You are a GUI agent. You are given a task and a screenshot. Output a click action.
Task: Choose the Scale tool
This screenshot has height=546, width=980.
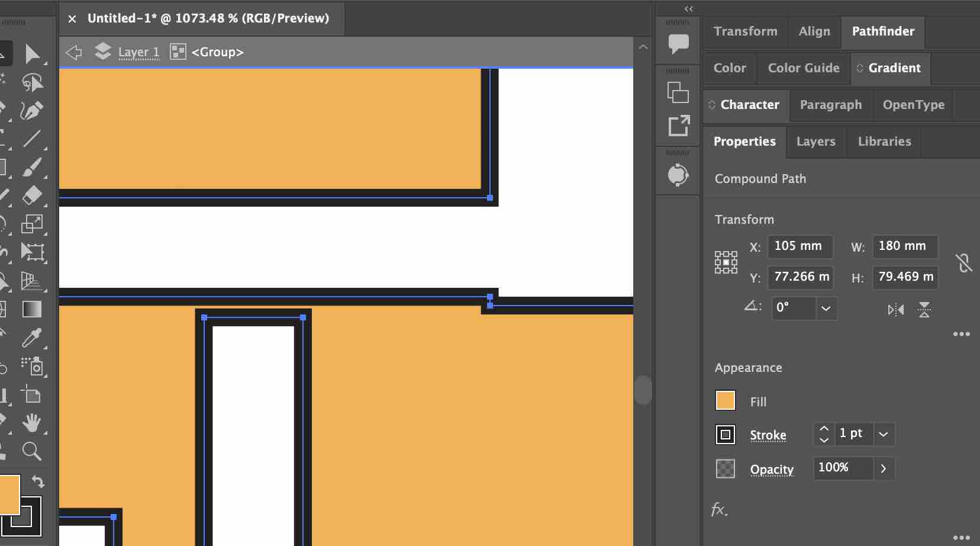click(x=32, y=224)
